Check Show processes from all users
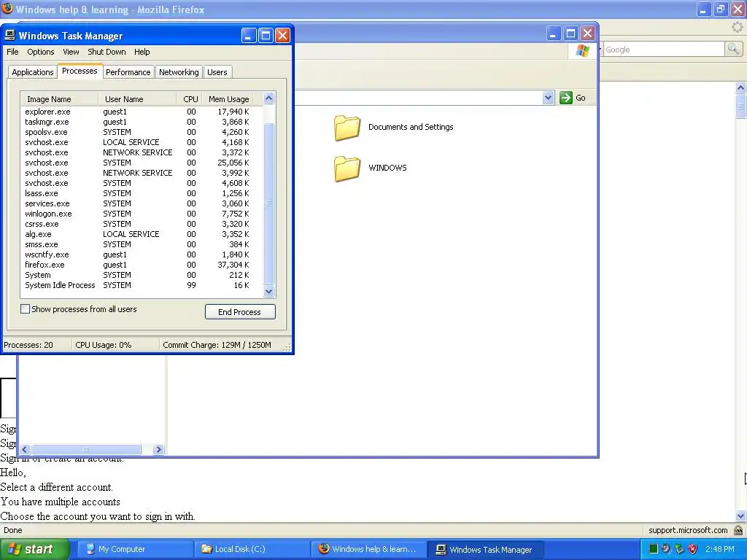Viewport: 747px width, 560px height. [26, 309]
